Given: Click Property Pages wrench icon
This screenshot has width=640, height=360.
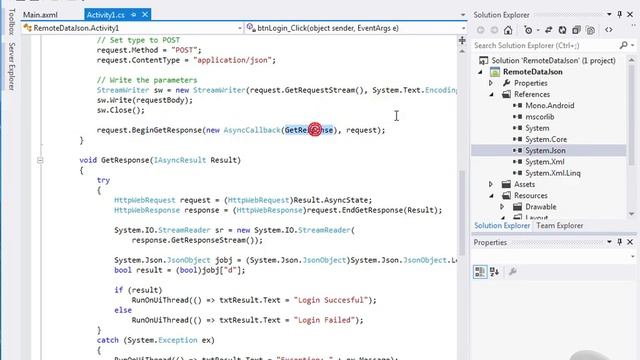Looking at the screenshot, I should point(513,272).
